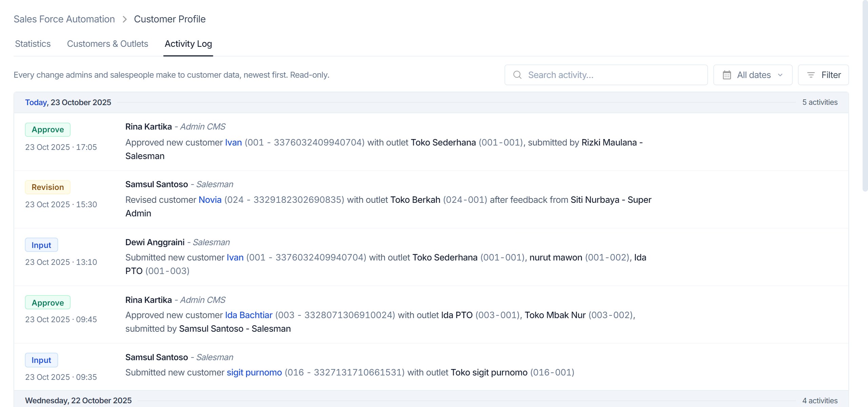Image resolution: width=868 pixels, height=407 pixels.
Task: Click 'Toko sigit purnomo' outlet name
Action: [x=489, y=372]
